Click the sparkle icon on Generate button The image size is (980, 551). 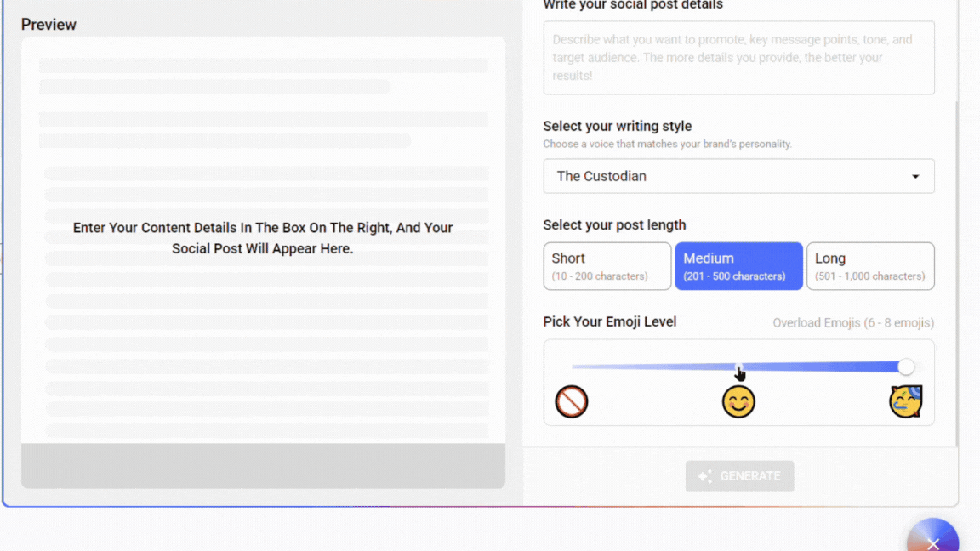(704, 476)
